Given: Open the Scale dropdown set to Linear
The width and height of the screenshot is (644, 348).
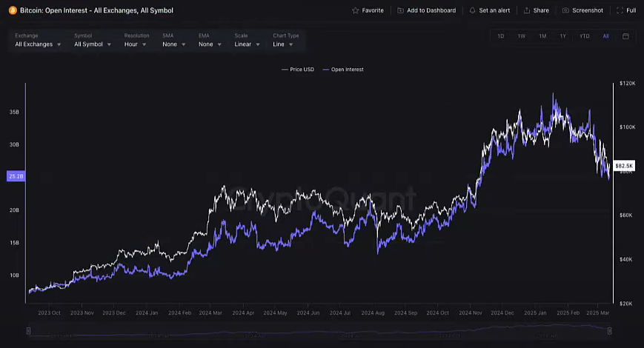Looking at the screenshot, I should coord(248,44).
